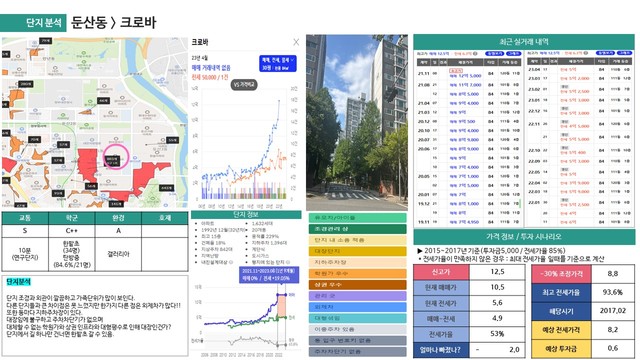Screen dimensions: 640x360
Task: Click the highlighted 단지분석 label
Action: tap(18, 282)
